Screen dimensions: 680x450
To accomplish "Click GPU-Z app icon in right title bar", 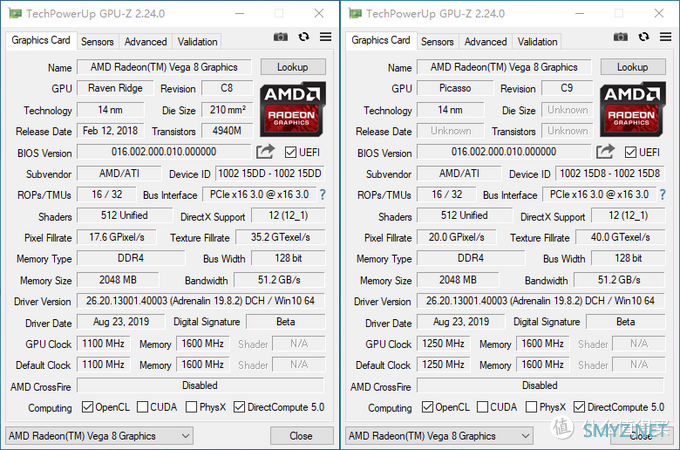I will (355, 13).
